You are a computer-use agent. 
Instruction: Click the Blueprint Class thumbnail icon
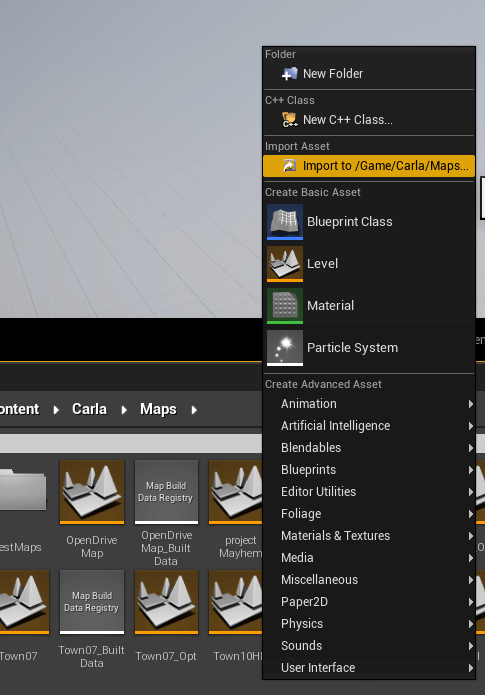(285, 222)
